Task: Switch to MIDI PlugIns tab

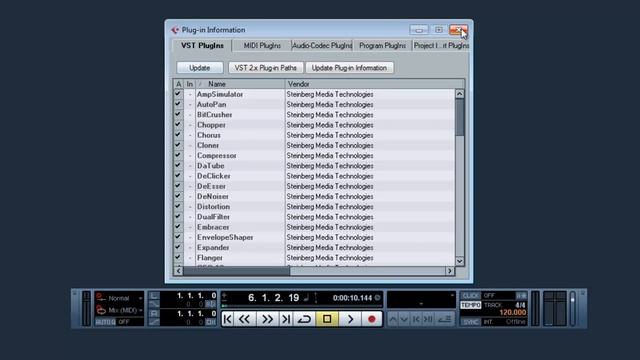Action: 262,46
